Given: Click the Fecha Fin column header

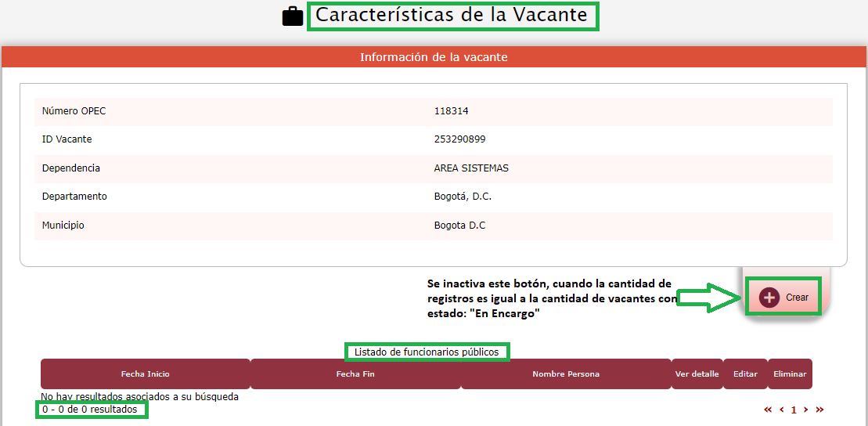Looking at the screenshot, I should click(355, 374).
